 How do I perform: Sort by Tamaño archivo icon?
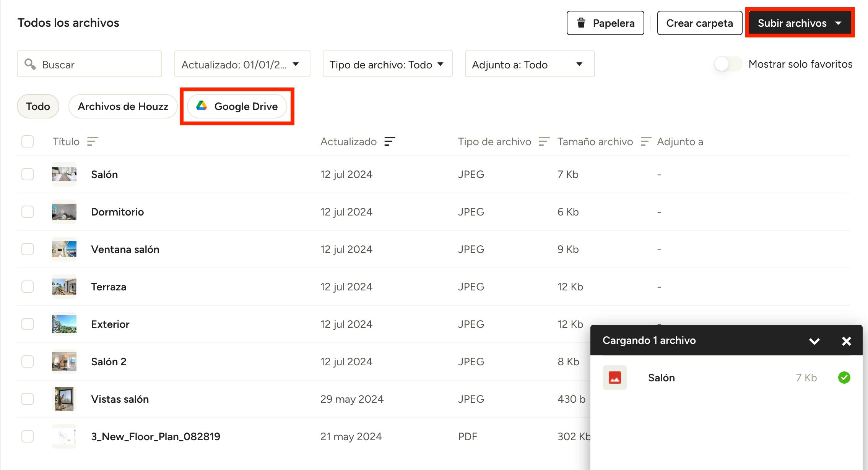[x=645, y=142]
